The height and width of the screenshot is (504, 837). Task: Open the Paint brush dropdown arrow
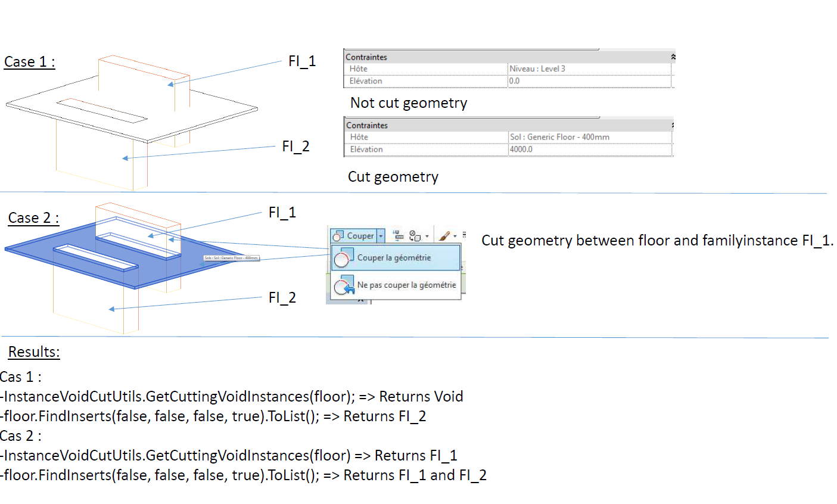click(455, 237)
